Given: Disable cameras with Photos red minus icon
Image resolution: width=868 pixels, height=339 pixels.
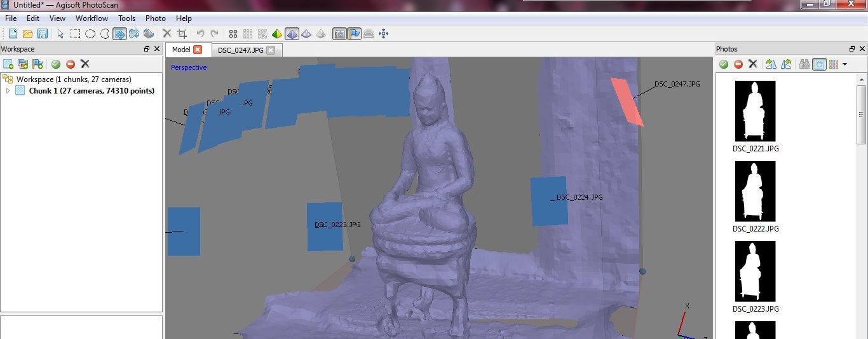Looking at the screenshot, I should 738,64.
